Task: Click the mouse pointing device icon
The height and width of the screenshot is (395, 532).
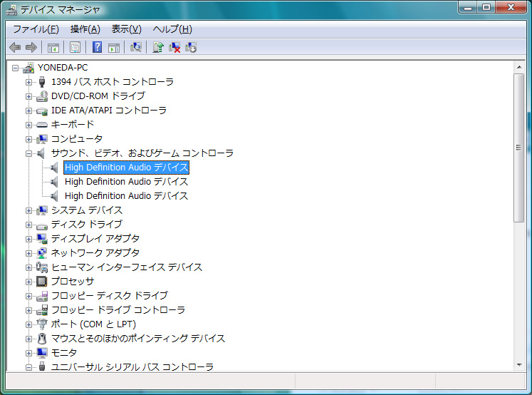Action: [x=42, y=339]
